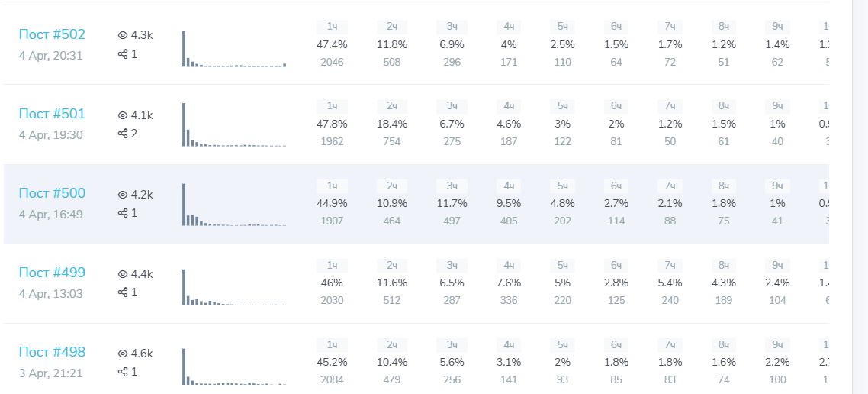Click the 7ч label in Пост #499 row
Screen dimensions: 868x394
point(670,265)
